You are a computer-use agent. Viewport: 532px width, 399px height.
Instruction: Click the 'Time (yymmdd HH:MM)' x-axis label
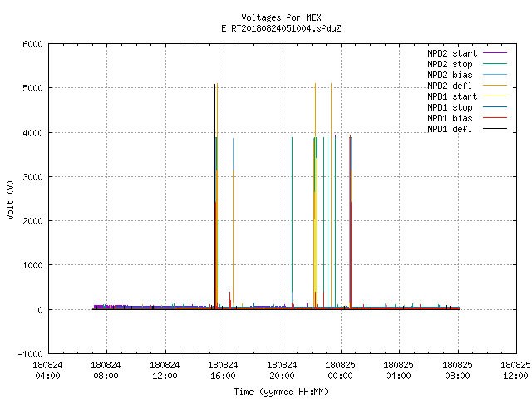[281, 392]
